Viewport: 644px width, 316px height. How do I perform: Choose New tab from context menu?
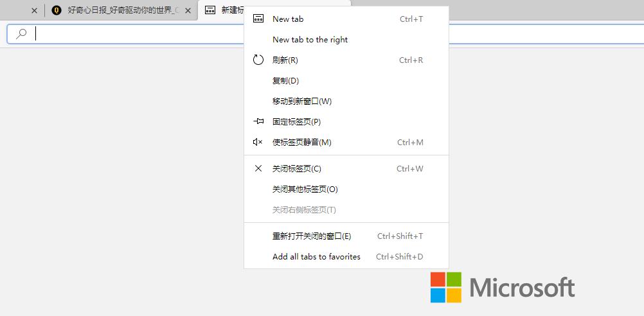point(346,19)
